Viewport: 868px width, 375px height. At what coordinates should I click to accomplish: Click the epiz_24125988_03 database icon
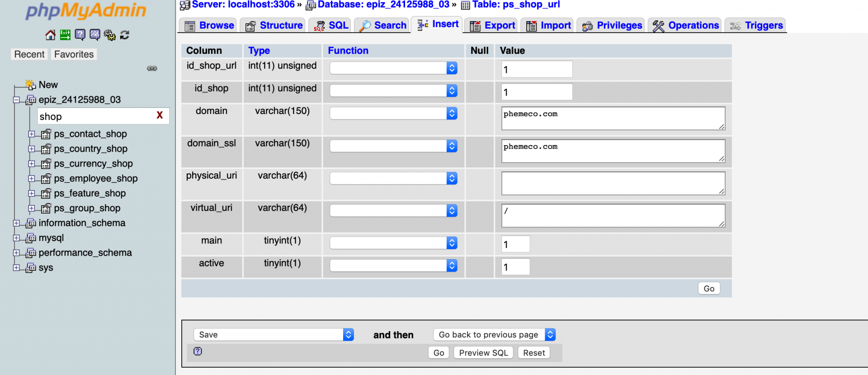click(x=31, y=100)
